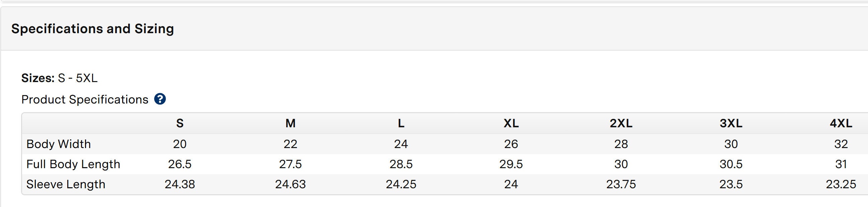The height and width of the screenshot is (207, 868).
Task: Click Full Body Length value 29.5
Action: click(x=511, y=164)
